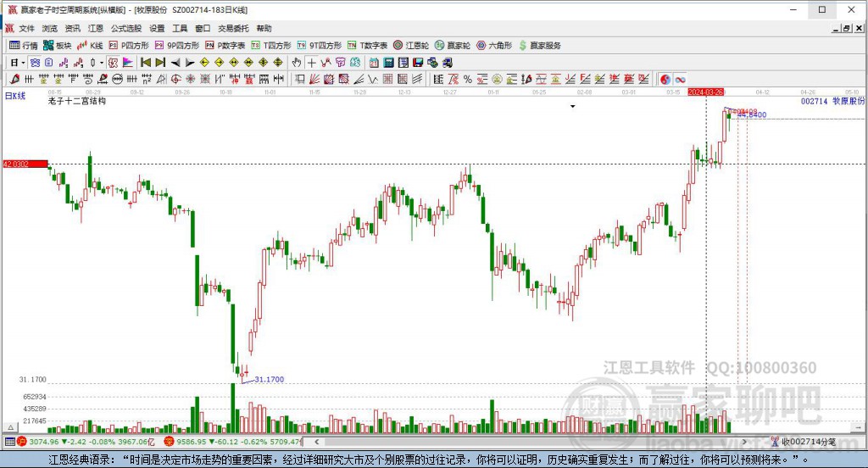Open the 9P四方形 tool

(177, 46)
